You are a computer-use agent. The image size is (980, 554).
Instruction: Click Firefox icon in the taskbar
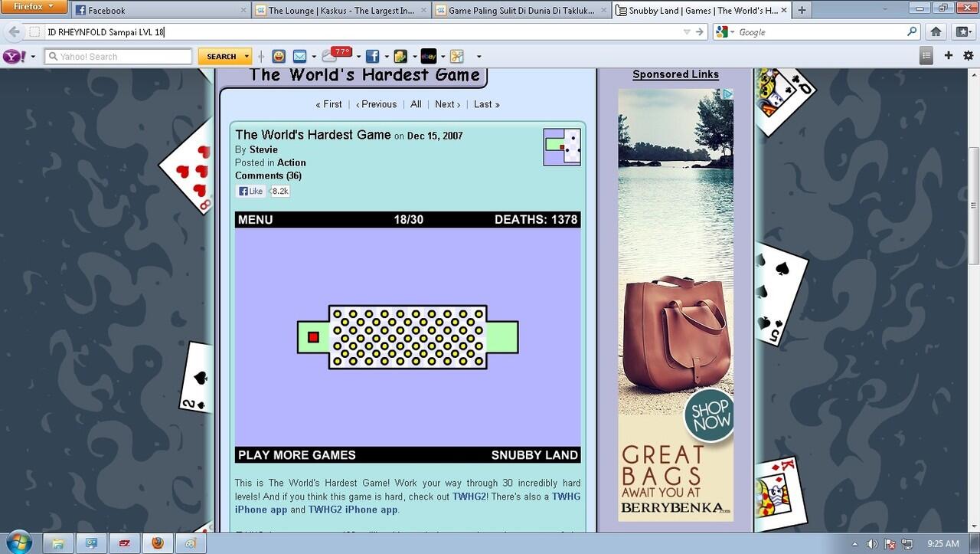(x=157, y=543)
